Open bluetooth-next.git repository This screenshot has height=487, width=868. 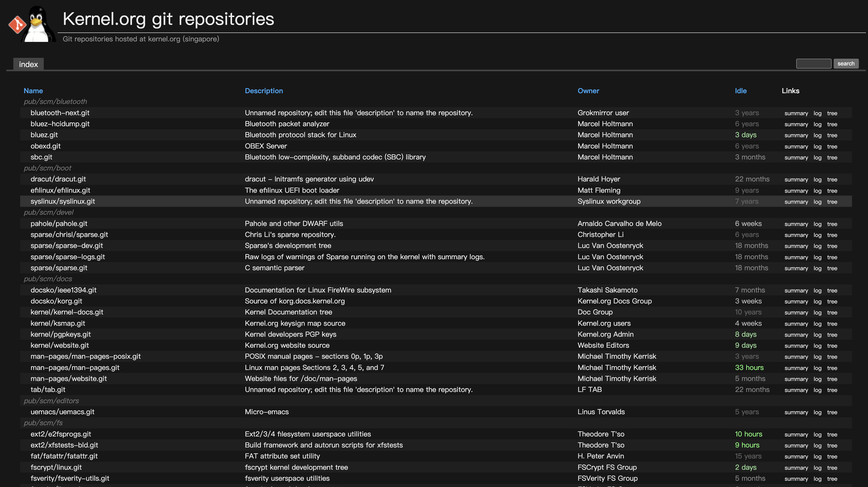point(60,113)
